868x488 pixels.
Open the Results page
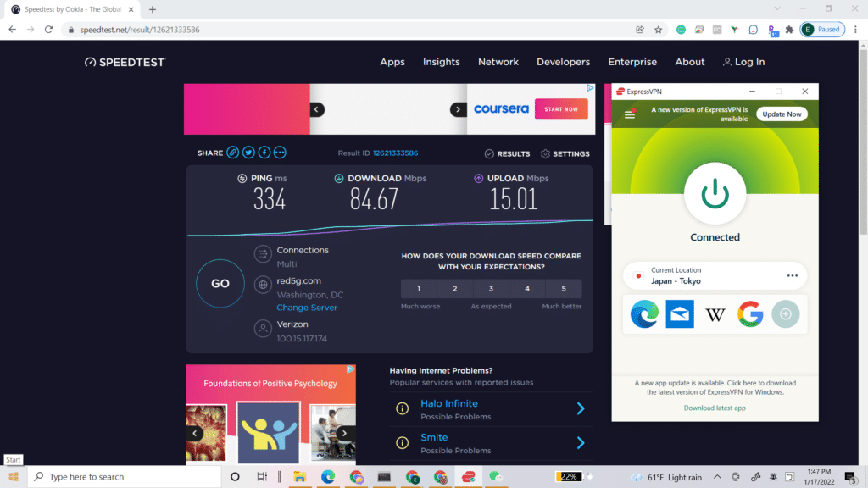(507, 154)
